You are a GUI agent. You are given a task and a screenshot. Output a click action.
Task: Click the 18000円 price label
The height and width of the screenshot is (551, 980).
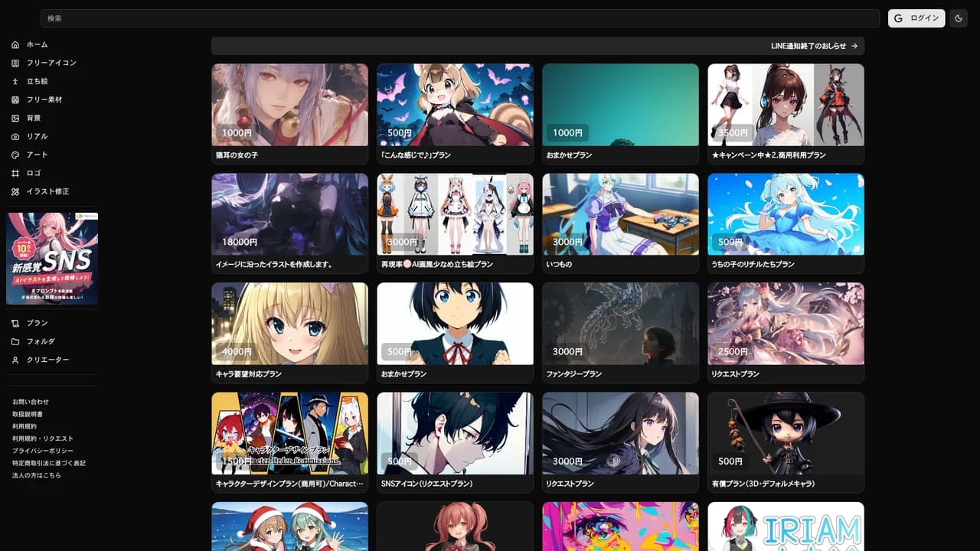click(x=240, y=242)
